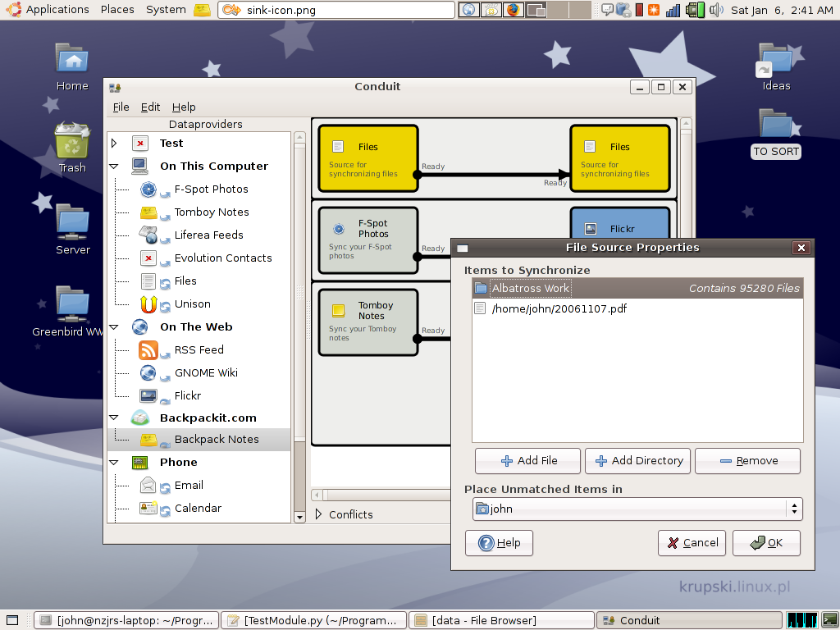
Task: Click the clock in the top panel
Action: point(782,10)
